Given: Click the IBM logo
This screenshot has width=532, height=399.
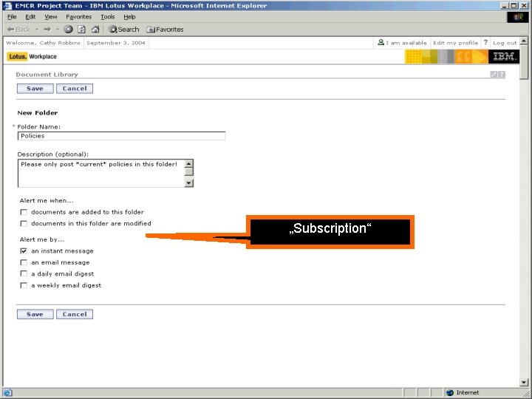Looking at the screenshot, I should 503,57.
